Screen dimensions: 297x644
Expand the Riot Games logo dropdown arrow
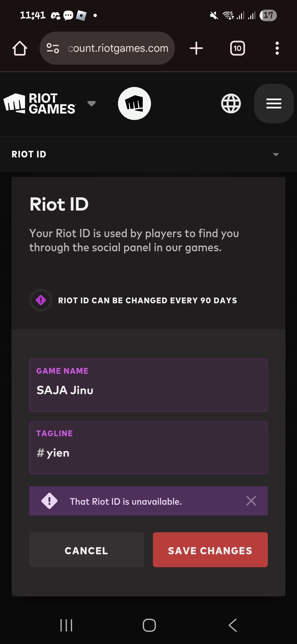tap(91, 103)
